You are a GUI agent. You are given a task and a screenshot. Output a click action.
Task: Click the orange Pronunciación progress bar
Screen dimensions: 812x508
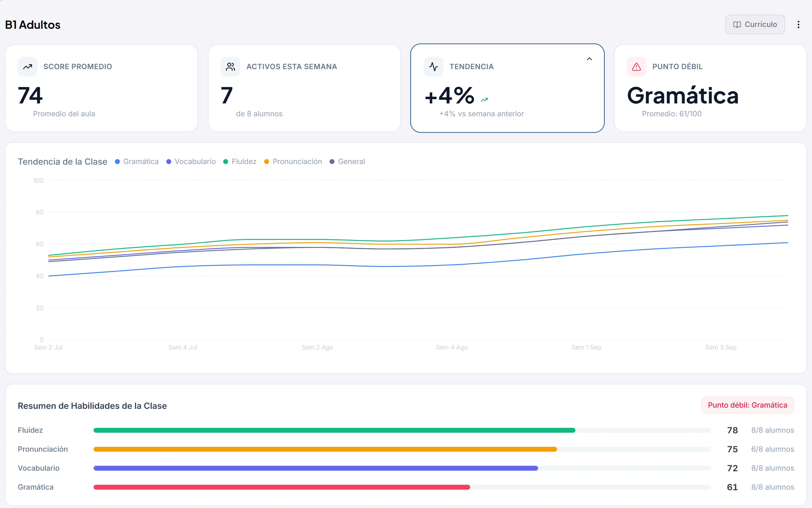pos(325,449)
